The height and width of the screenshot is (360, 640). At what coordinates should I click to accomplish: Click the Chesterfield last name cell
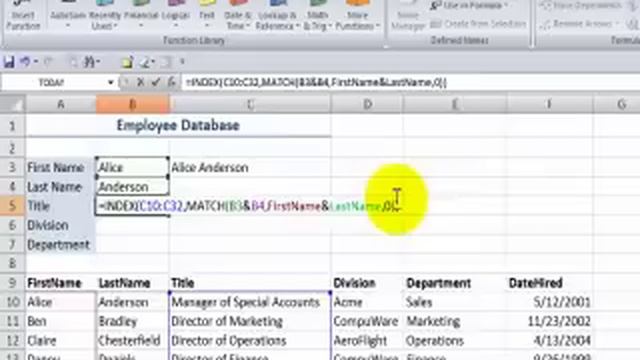[133, 341]
